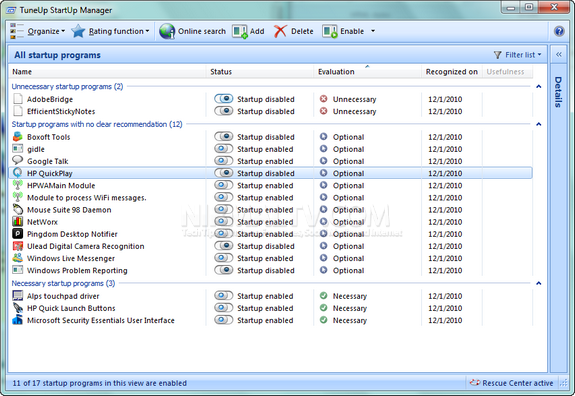Click the blue help question mark icon
575x396 pixels.
559,31
